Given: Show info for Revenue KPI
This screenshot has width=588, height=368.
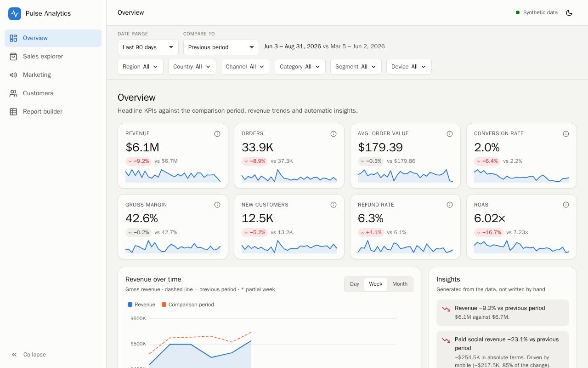Looking at the screenshot, I should 217,134.
